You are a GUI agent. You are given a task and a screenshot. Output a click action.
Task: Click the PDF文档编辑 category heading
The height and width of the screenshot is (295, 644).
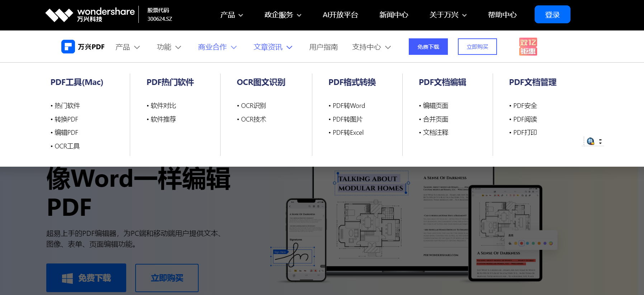coord(442,82)
